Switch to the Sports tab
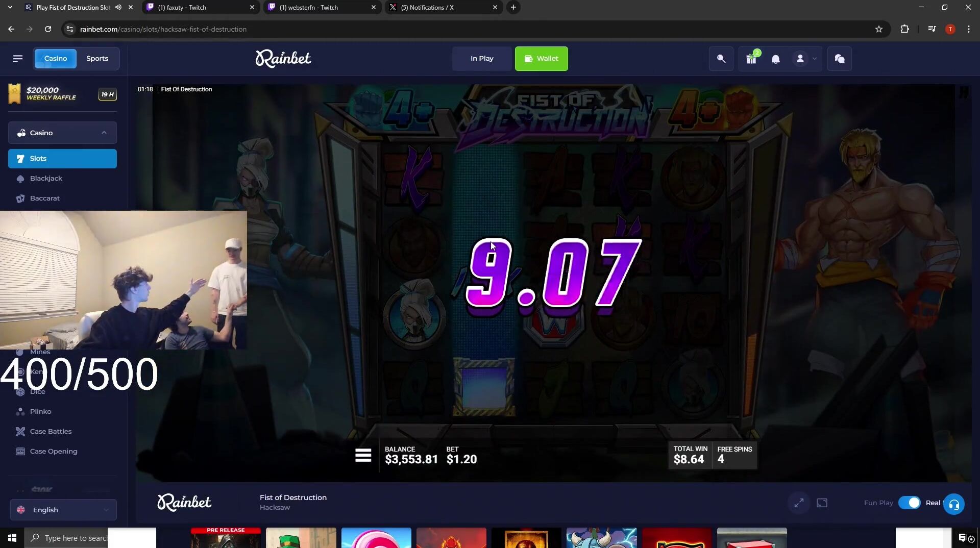The image size is (980, 548). 97,59
